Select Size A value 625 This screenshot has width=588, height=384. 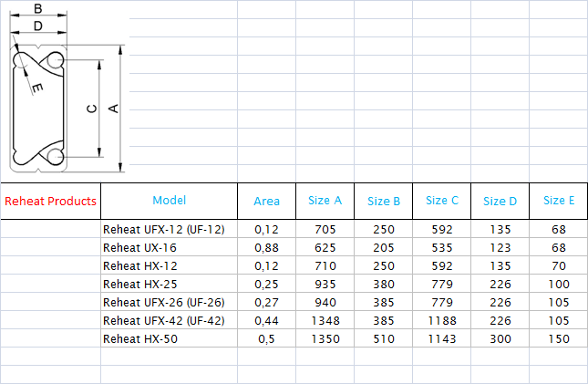coord(325,247)
